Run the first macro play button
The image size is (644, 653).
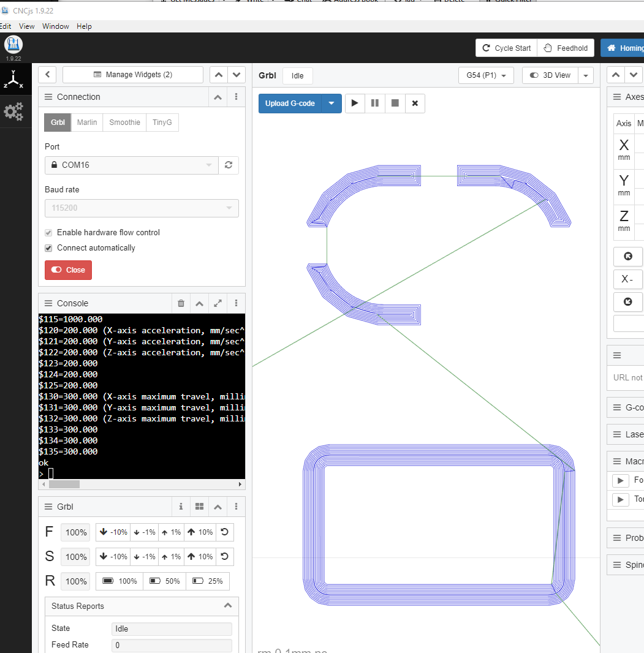tap(620, 481)
